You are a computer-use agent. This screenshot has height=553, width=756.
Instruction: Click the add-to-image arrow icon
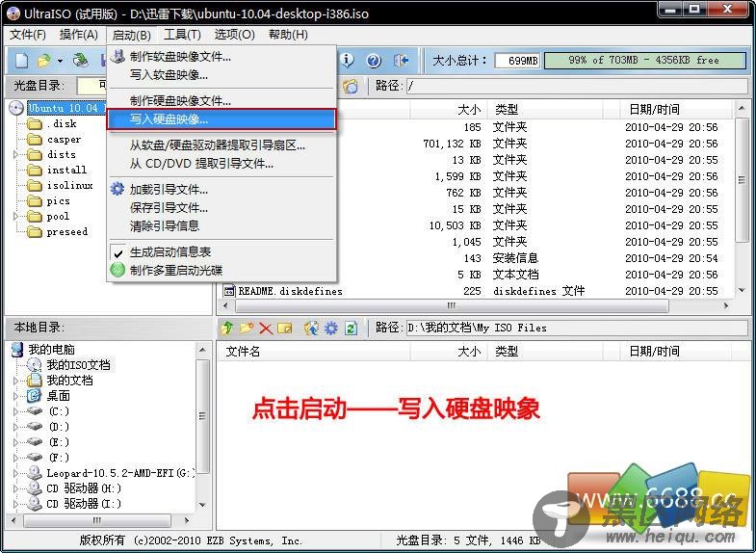(311, 329)
